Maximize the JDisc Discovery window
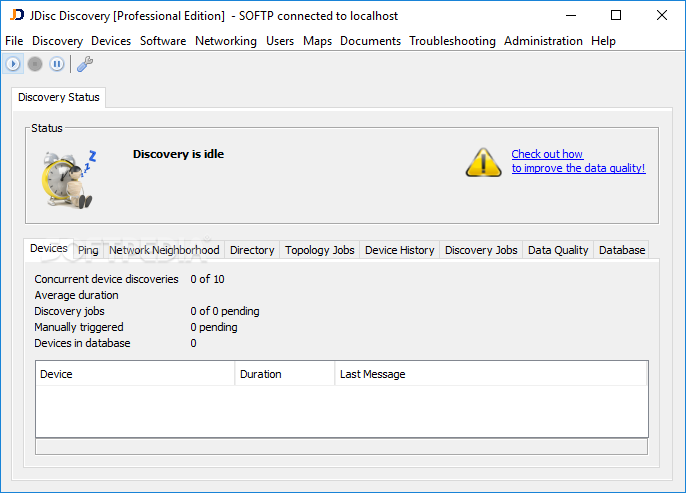This screenshot has width=686, height=493. click(x=616, y=15)
